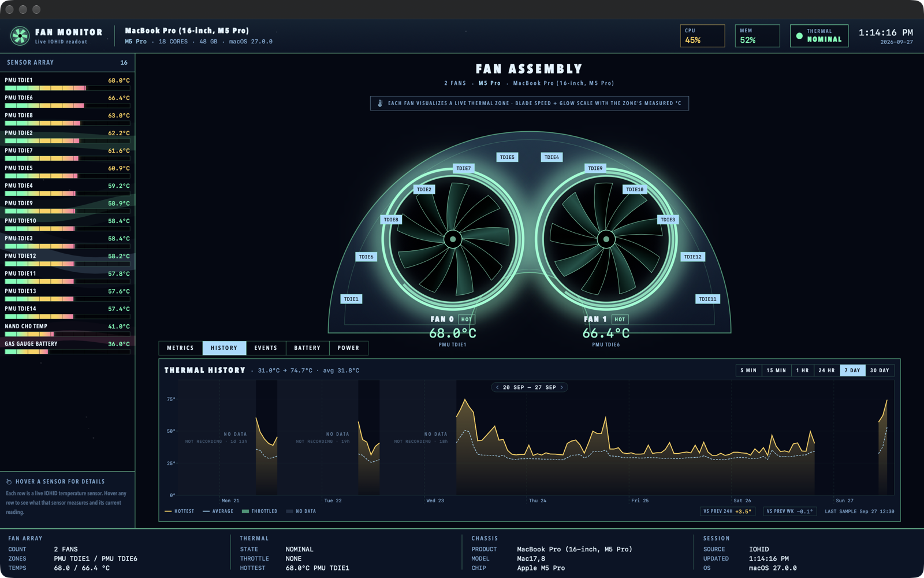Click the thermometer icon in the info banner
This screenshot has height=578, width=924.
pyautogui.click(x=380, y=103)
